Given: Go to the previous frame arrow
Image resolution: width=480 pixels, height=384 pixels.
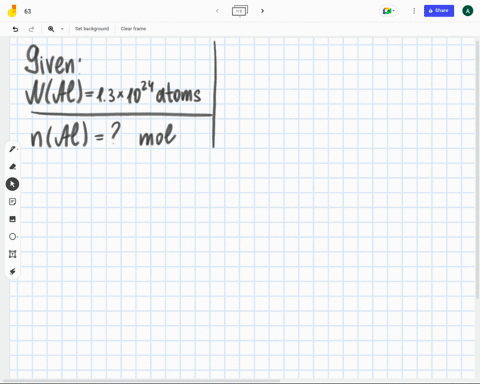Looking at the screenshot, I should [217, 11].
